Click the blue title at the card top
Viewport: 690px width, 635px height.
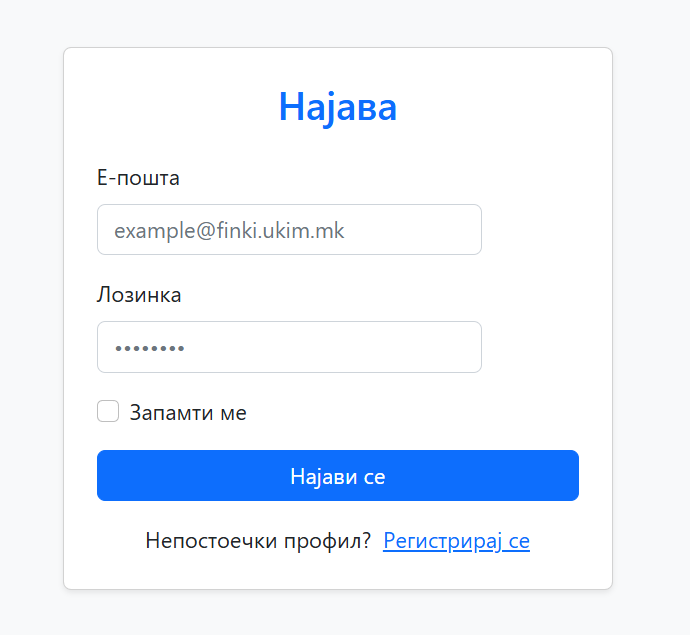point(338,107)
